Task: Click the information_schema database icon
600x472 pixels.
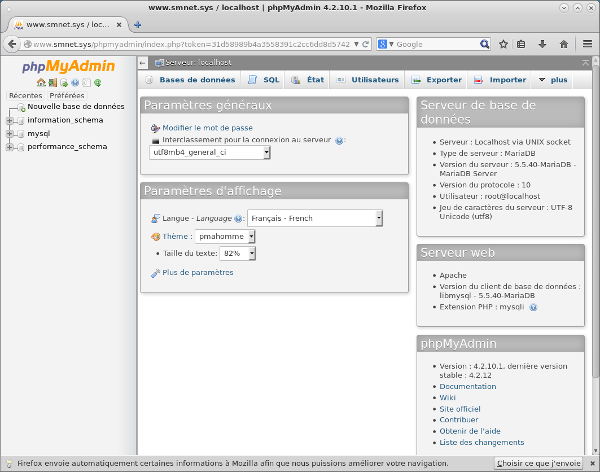Action: pos(21,121)
